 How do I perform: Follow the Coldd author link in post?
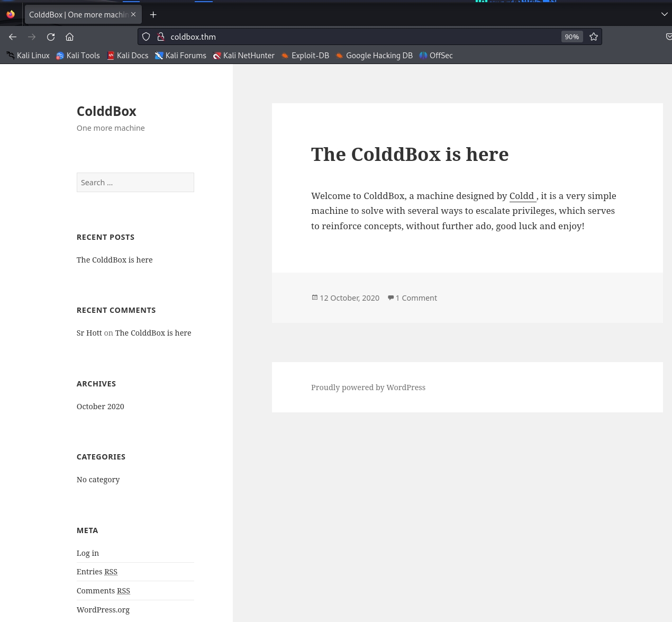click(522, 196)
